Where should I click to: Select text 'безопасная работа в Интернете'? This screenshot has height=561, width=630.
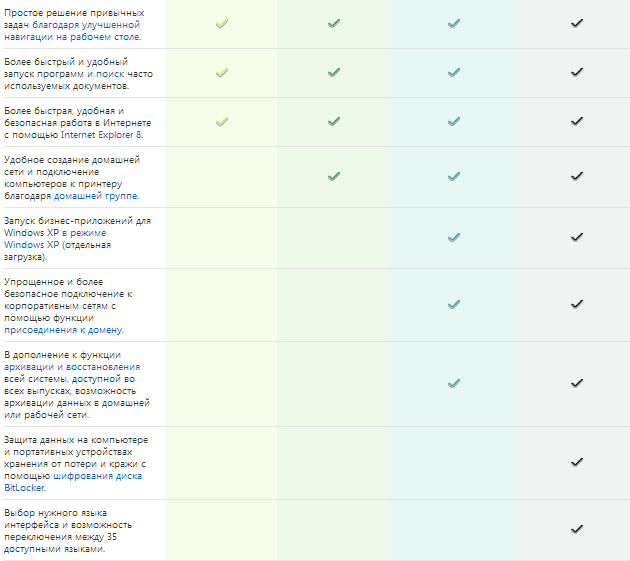[78, 123]
